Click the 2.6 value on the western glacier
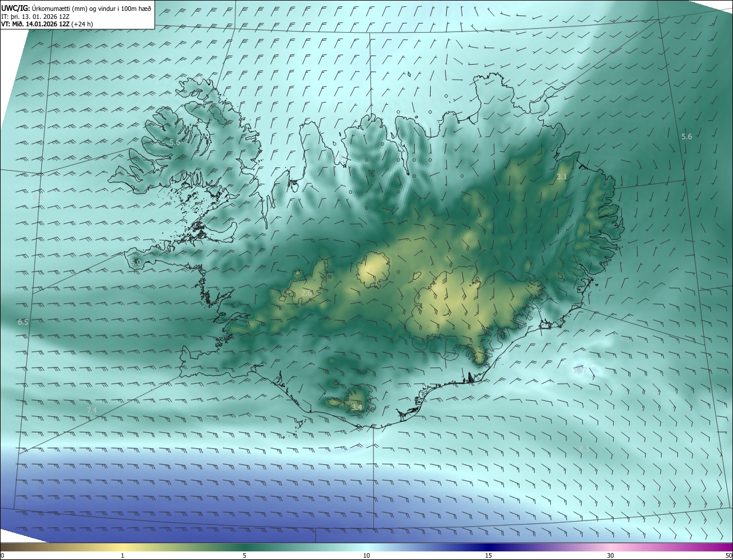The image size is (733, 560). [x=306, y=293]
